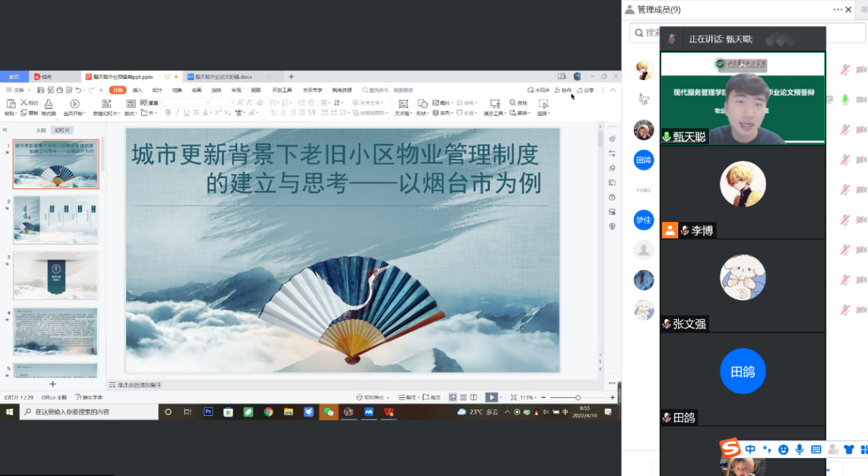Click the Share button at top right
The height and width of the screenshot is (476, 868).
[586, 90]
